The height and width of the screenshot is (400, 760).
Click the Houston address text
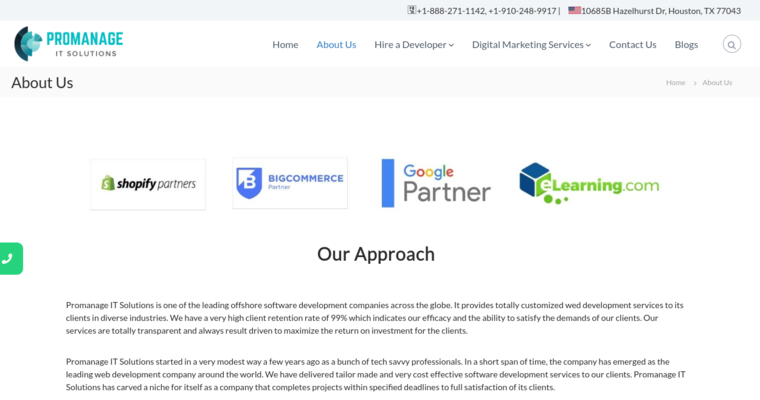tap(661, 11)
